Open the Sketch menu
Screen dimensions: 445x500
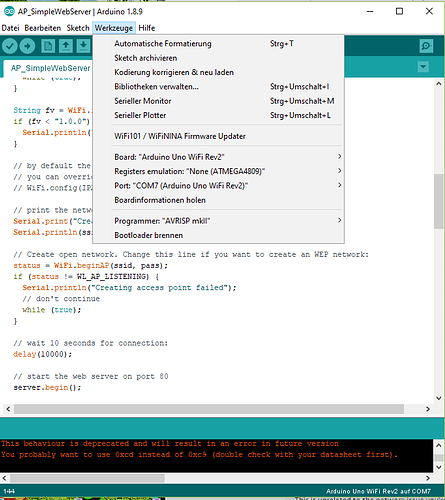click(78, 28)
